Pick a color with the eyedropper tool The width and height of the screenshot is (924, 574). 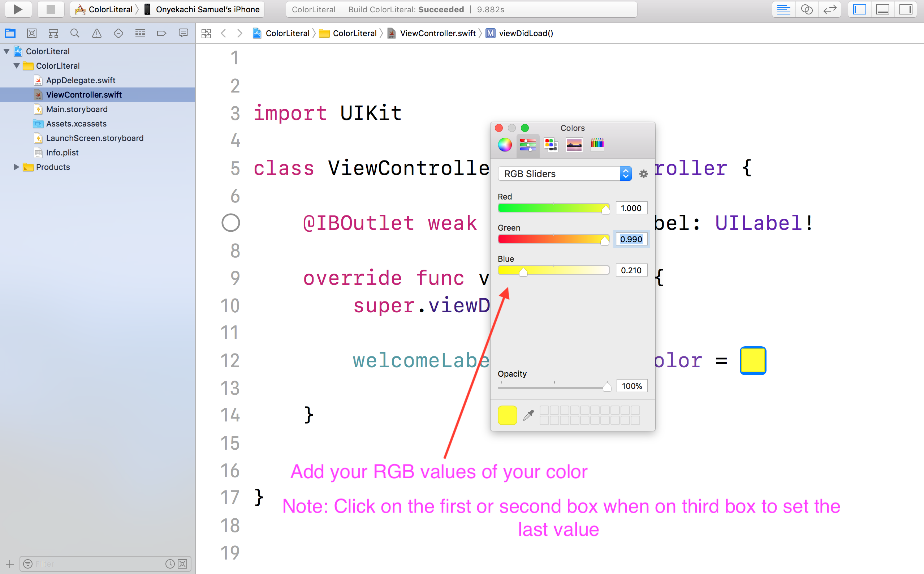tap(529, 415)
